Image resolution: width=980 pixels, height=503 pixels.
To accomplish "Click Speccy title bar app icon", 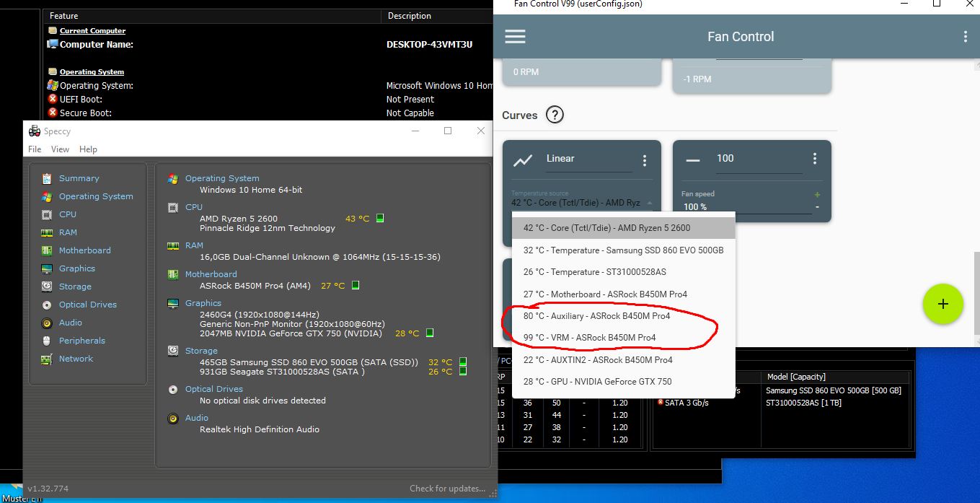I will coord(35,131).
